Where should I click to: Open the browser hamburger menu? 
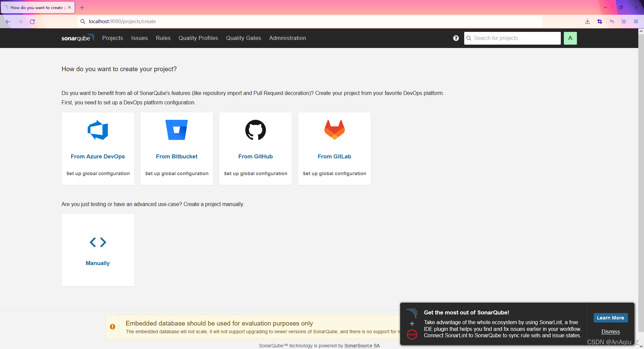[x=636, y=21]
